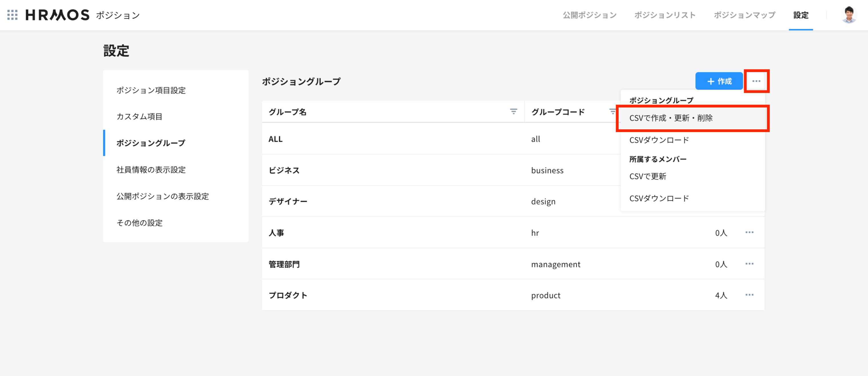The height and width of the screenshot is (376, 868).
Task: Choose CSVで更新 under 所属するメンバー
Action: (647, 176)
